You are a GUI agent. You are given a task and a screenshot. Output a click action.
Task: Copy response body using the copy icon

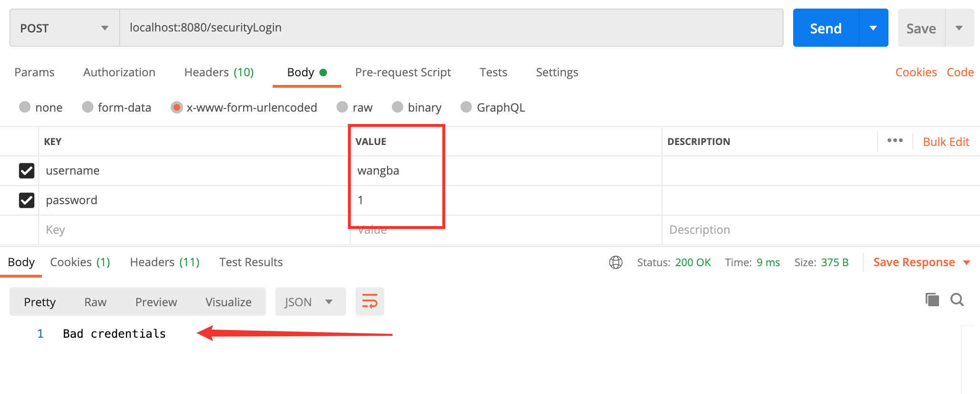[x=932, y=300]
